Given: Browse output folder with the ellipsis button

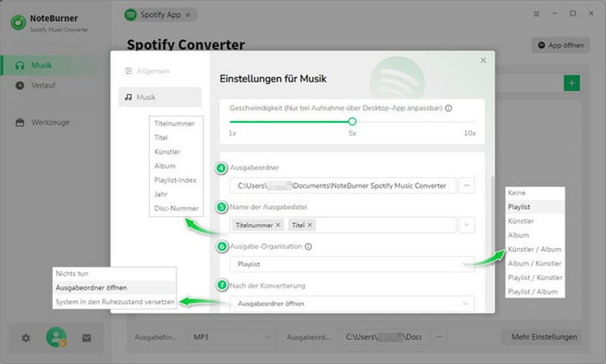Looking at the screenshot, I should point(467,185).
